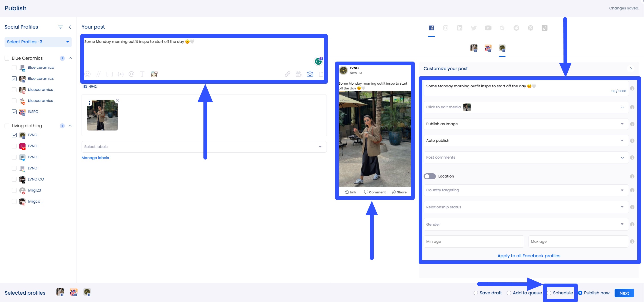This screenshot has height=302, width=644.
Task: Insert a hashtag using the hashtag icon
Action: [98, 74]
